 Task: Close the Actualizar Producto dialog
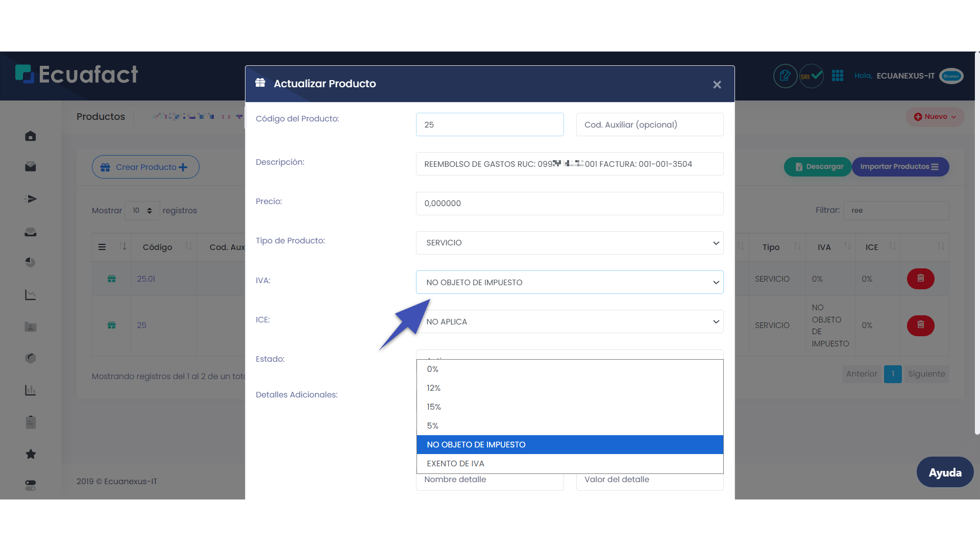[717, 85]
